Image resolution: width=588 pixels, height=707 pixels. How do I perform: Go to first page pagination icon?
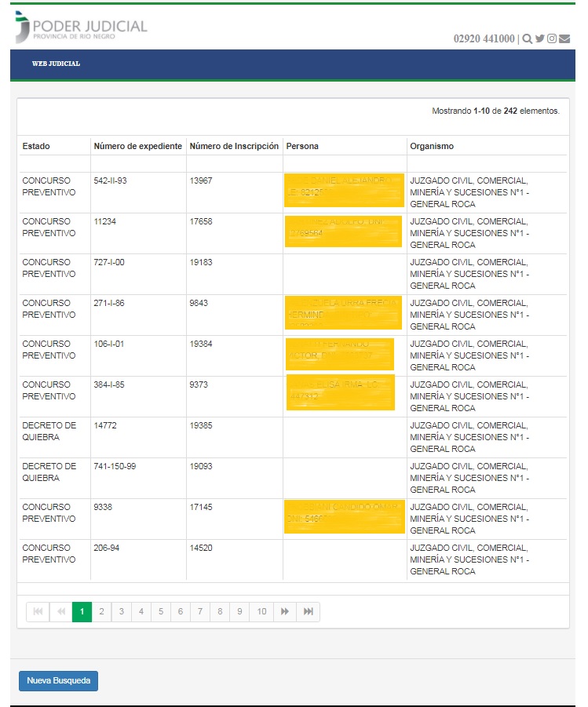38,611
